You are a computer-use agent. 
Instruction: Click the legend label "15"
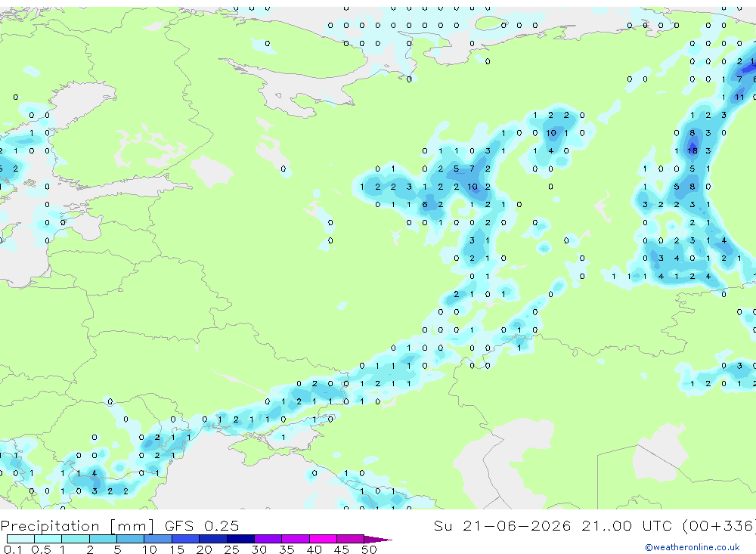[177, 549]
